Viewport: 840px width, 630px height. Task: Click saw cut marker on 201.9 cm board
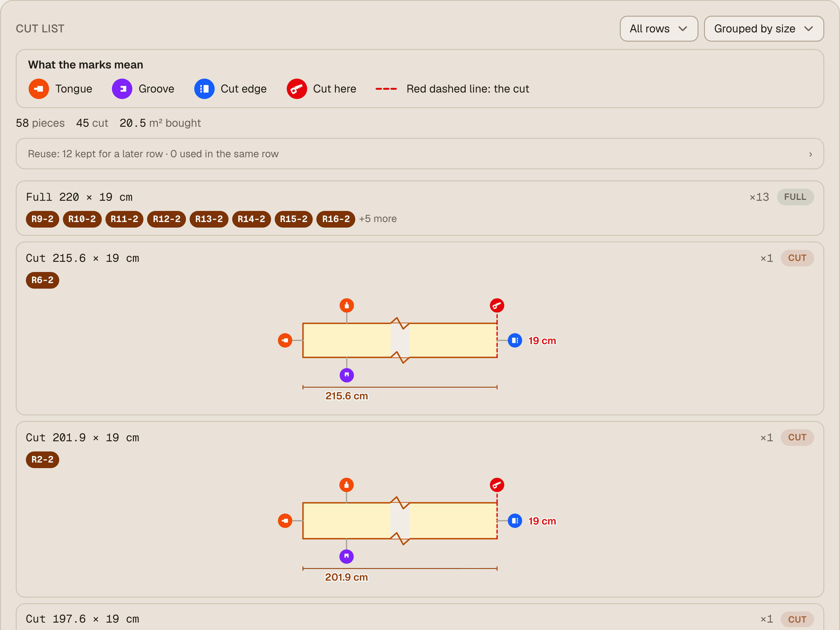tap(497, 485)
